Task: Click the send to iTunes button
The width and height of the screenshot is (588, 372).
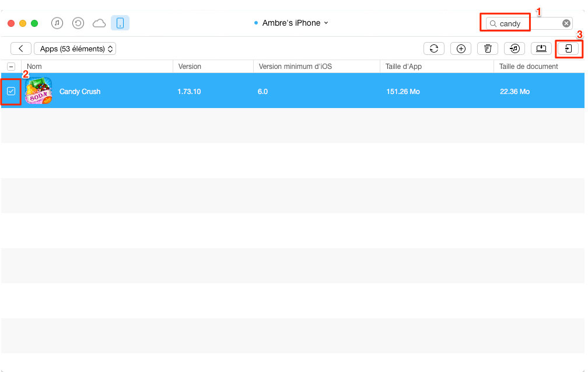Action: pos(514,48)
